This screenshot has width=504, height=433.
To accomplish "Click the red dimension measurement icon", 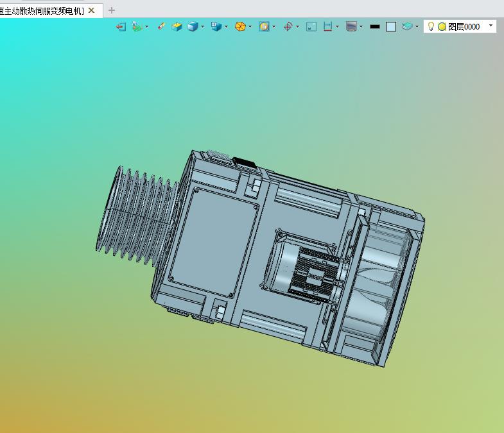I will tap(327, 27).
